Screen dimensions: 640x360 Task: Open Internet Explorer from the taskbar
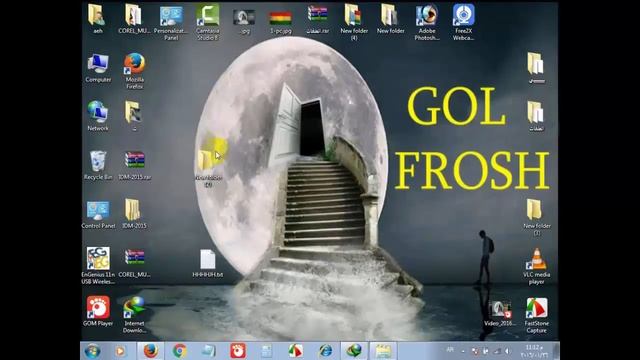(325, 351)
